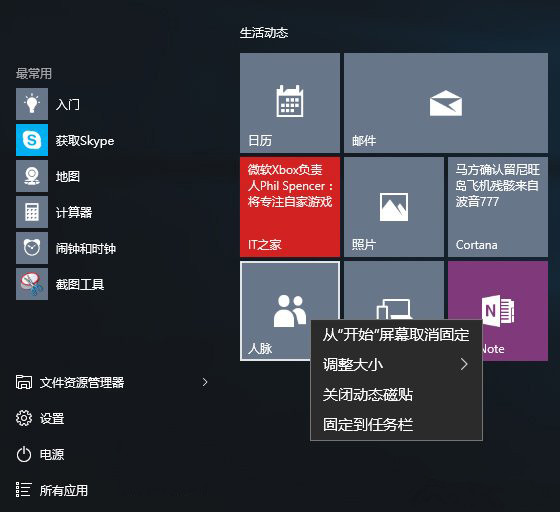Click the 计算器 label
The image size is (560, 512).
[x=74, y=212]
